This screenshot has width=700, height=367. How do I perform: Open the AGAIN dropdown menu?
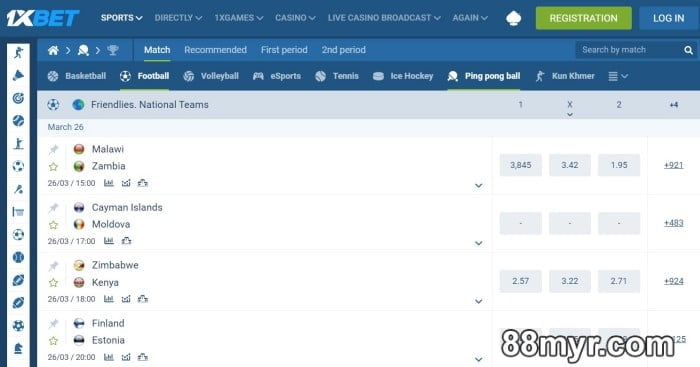(470, 18)
